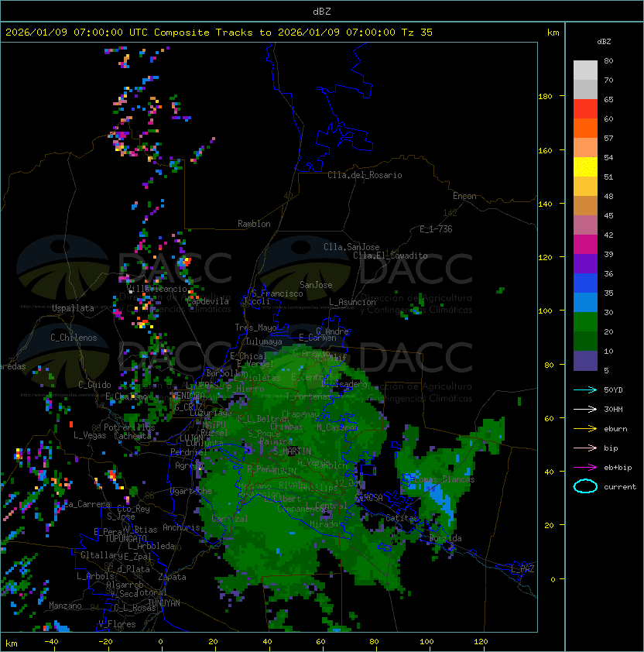Click the white 30HM arrow legend icon

[585, 410]
